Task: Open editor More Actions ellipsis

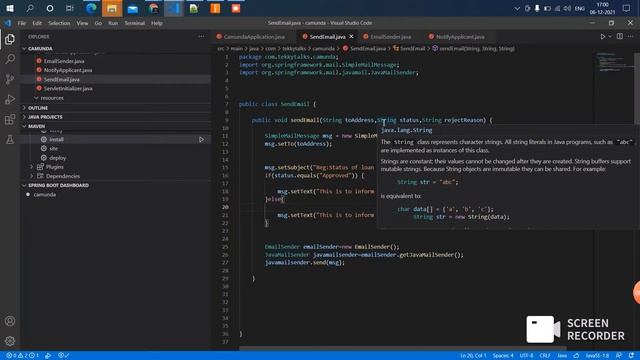Action: (x=631, y=36)
